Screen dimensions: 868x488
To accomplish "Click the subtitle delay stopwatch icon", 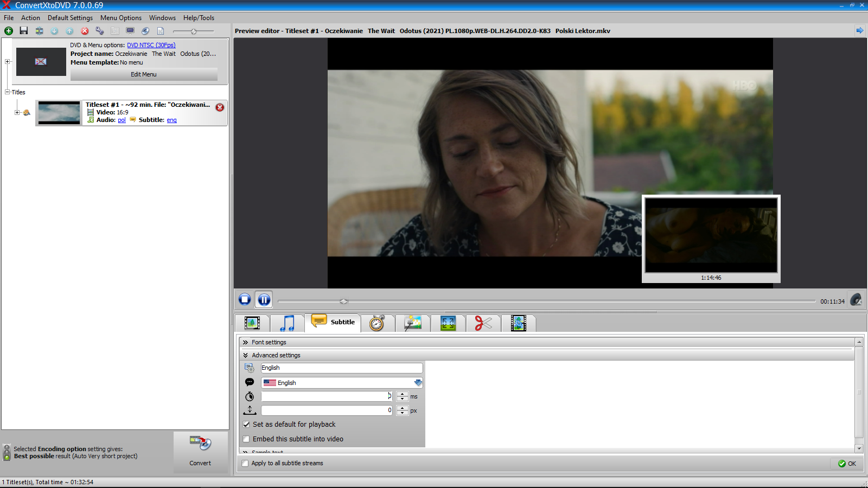I will 250,396.
